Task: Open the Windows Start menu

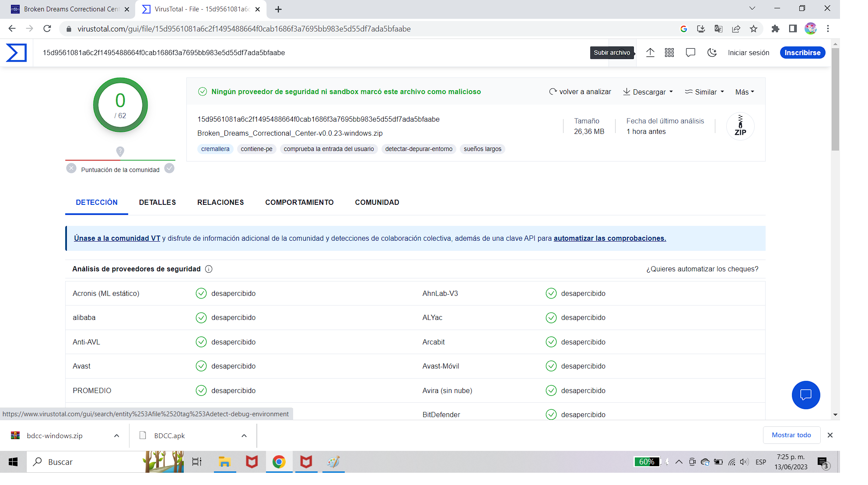Action: 13,462
